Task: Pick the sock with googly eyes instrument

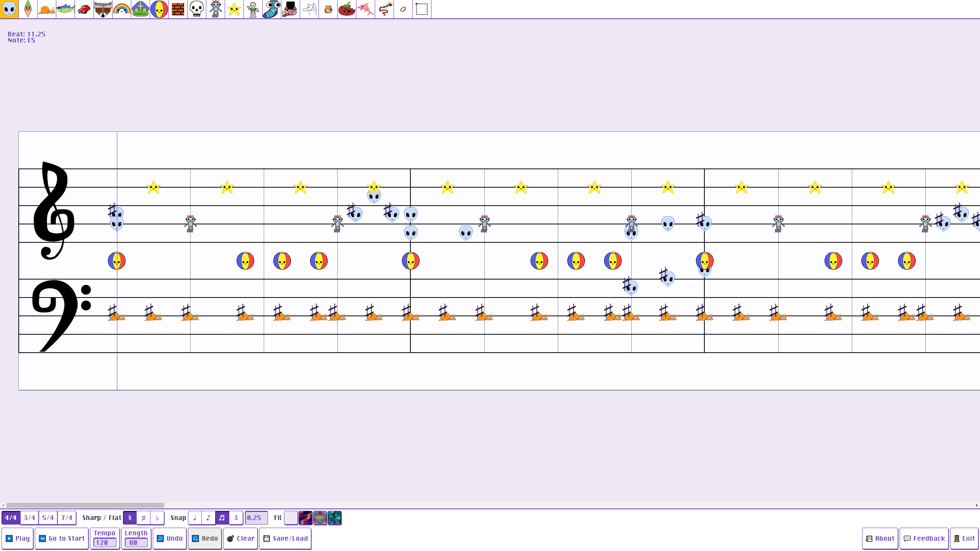Action: (x=272, y=9)
